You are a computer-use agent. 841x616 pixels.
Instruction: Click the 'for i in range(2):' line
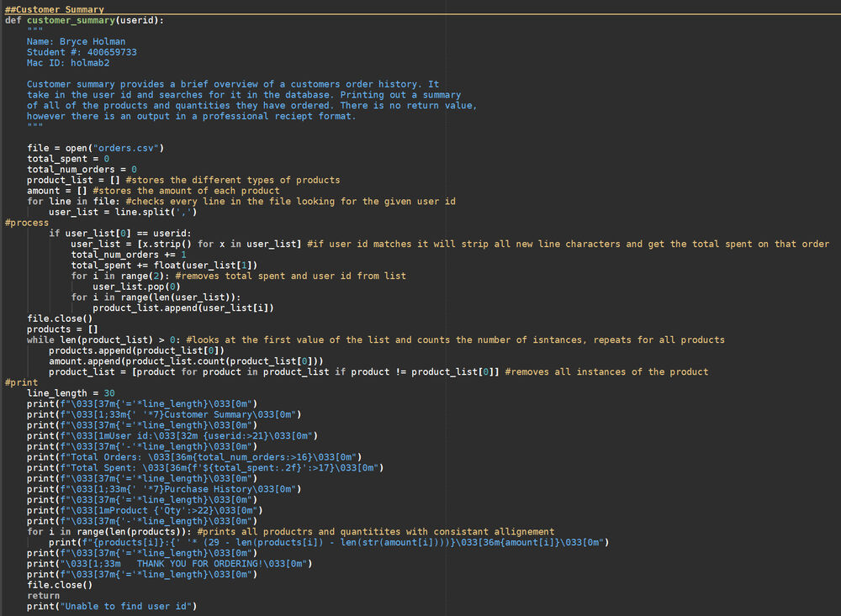(x=239, y=276)
